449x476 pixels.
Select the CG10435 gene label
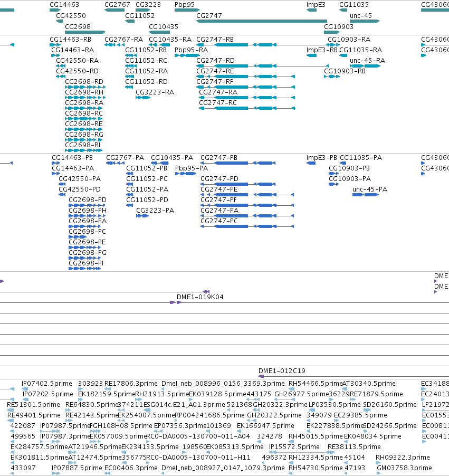pyautogui.click(x=164, y=27)
